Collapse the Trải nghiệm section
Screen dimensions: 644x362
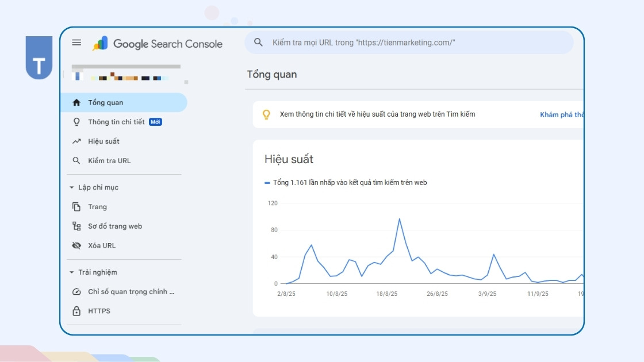pos(72,272)
